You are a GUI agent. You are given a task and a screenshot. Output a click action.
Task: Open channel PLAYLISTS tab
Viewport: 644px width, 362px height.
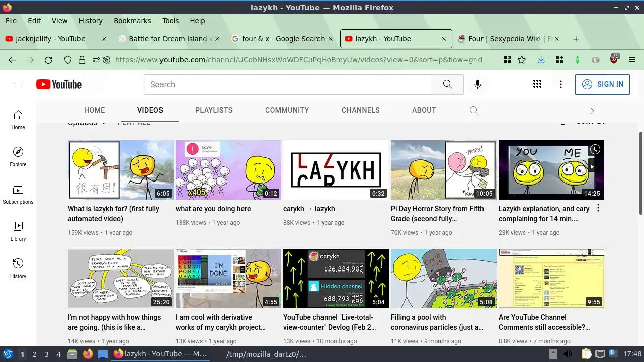214,110
